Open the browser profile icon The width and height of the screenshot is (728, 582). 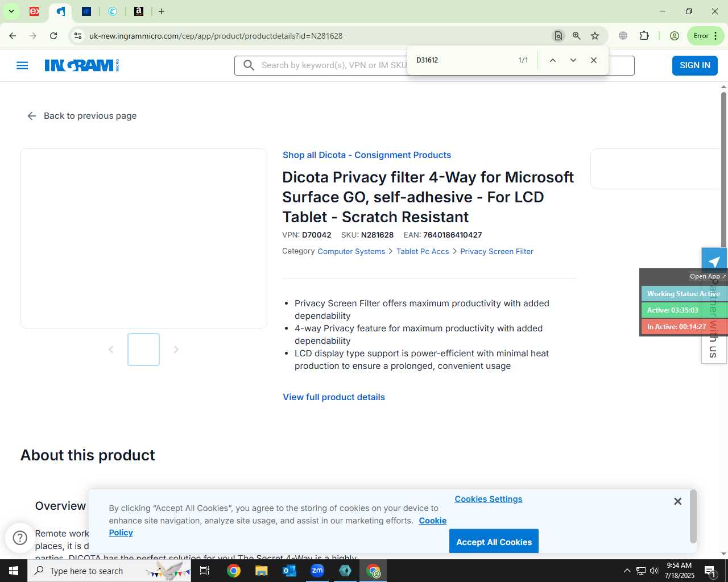(x=675, y=36)
